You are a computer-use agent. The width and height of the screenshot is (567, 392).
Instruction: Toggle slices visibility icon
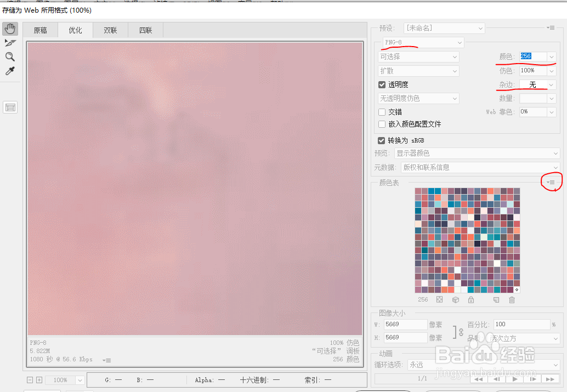coord(10,107)
